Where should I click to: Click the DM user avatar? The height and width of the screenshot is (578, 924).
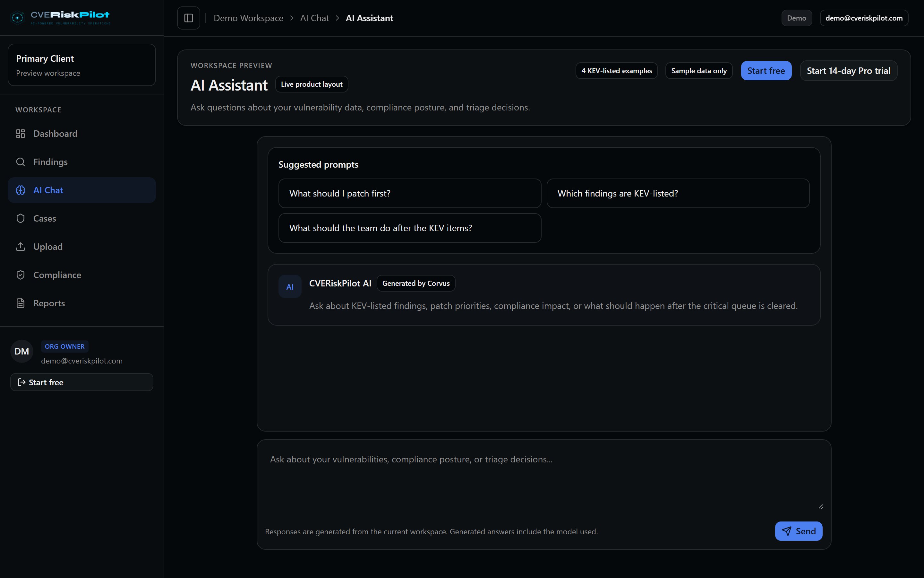point(22,351)
